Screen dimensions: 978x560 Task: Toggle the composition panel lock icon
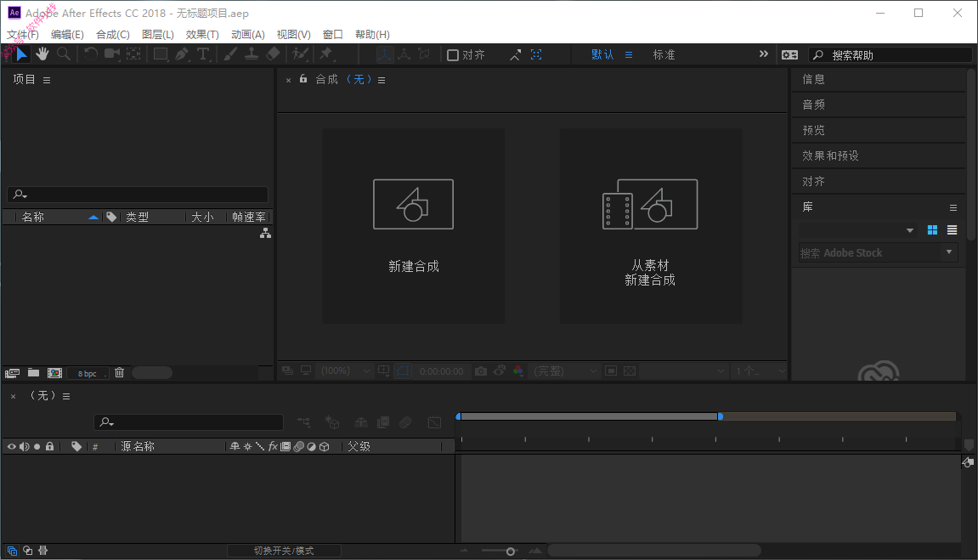[303, 79]
